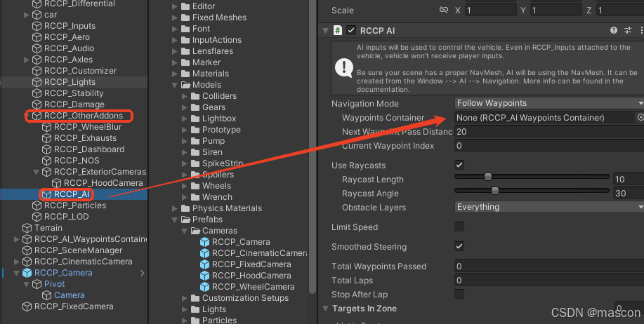644x324 pixels.
Task: Expand the RCCP_AI_WaypointsContainer object
Action: click(x=16, y=239)
